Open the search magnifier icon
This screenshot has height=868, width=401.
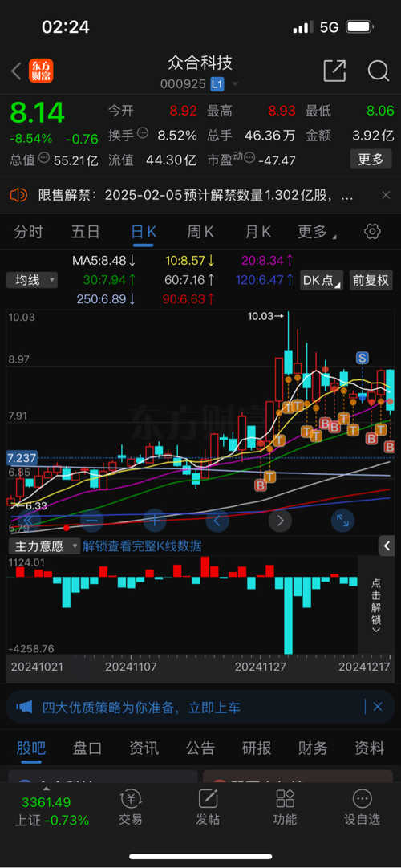pos(379,71)
